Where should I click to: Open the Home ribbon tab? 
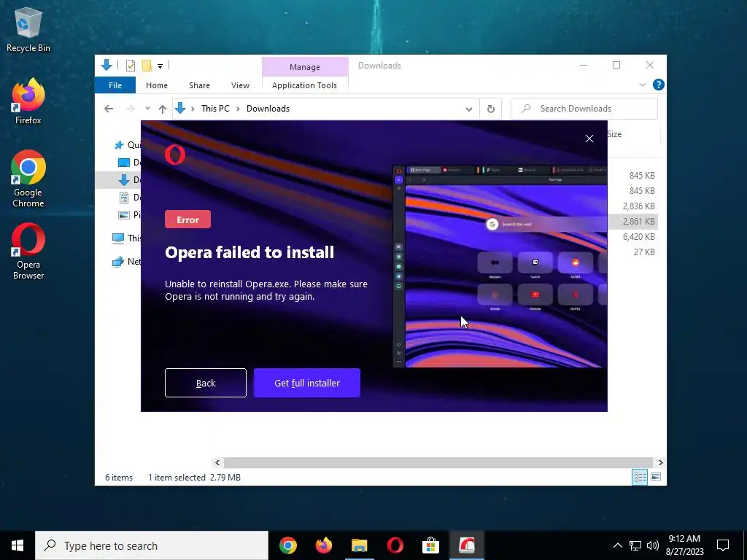pyautogui.click(x=157, y=85)
